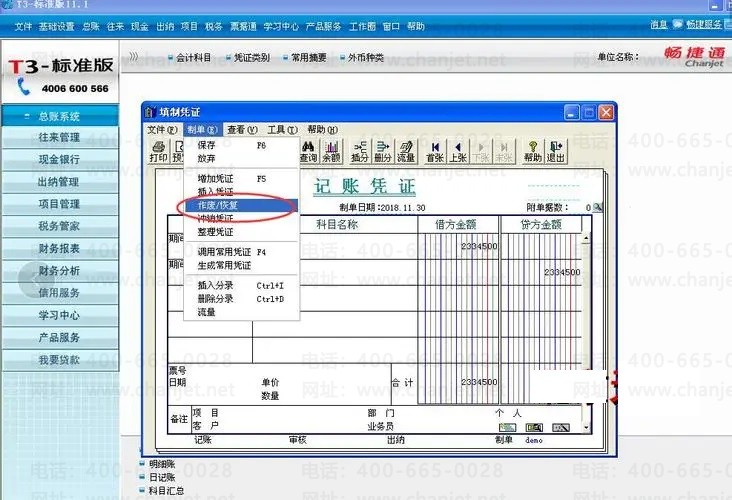Click the 制单日期 2018.11.30 field

pyautogui.click(x=382, y=208)
